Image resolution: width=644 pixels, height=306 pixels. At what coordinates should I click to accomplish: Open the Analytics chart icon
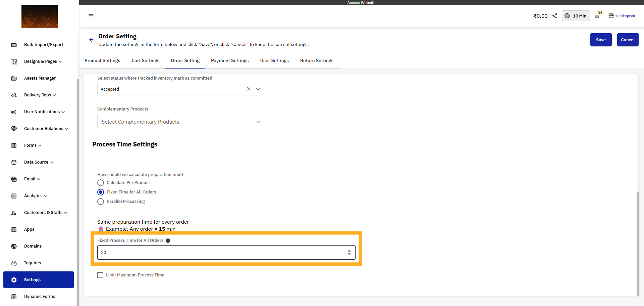(14, 196)
